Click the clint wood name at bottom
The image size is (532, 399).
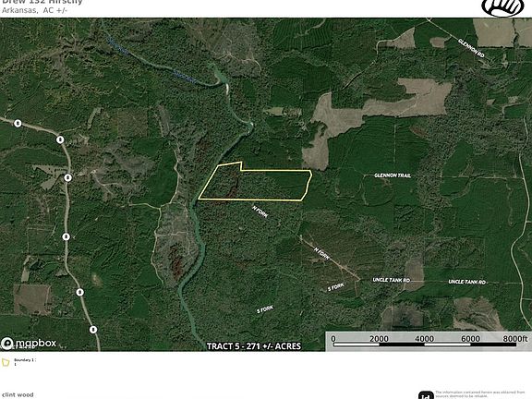click(17, 395)
